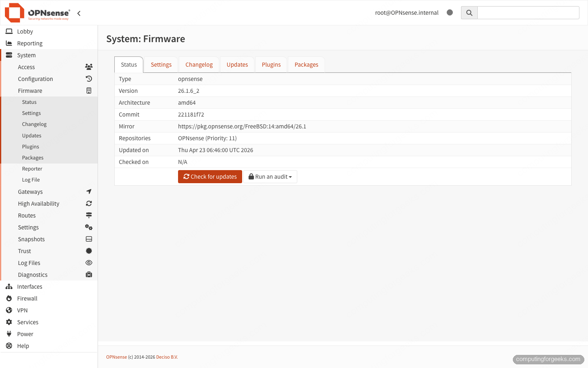
Task: Select the Status tab
Action: (129, 65)
